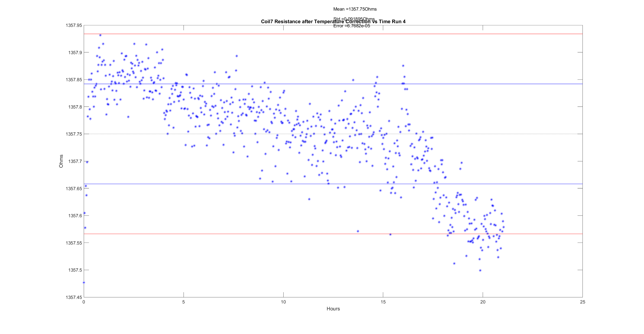Select the x-axis tick label 15
The height and width of the screenshot is (334, 644).
point(383,302)
